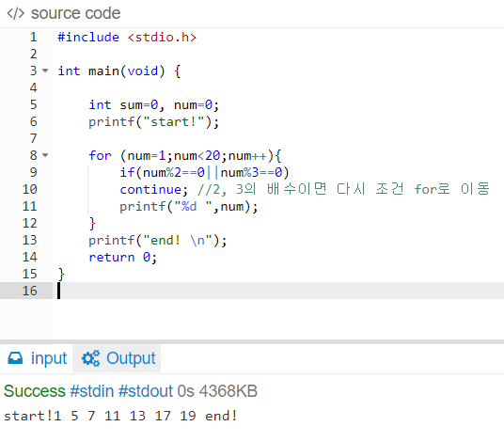The image size is (504, 442).
Task: Click the Korean comment on line 10
Action: click(343, 189)
